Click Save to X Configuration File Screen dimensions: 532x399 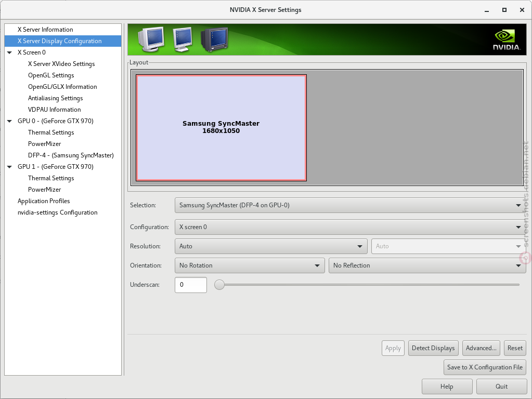(x=485, y=367)
